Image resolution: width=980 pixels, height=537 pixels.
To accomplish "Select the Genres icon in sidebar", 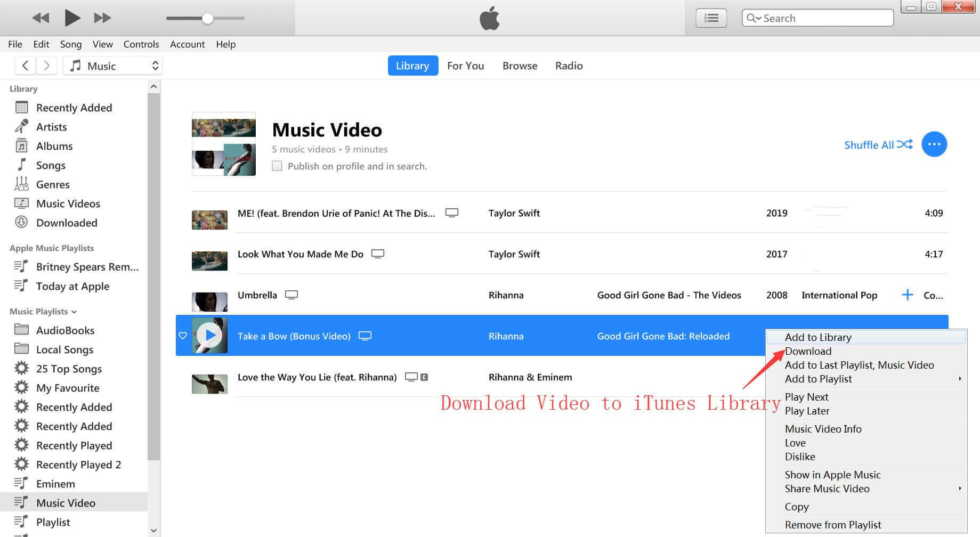I will point(21,184).
